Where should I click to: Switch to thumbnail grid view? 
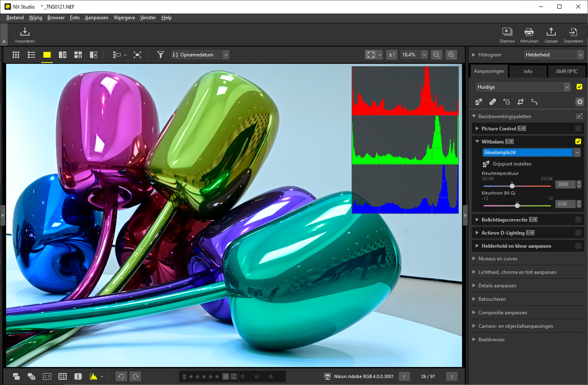pyautogui.click(x=16, y=55)
